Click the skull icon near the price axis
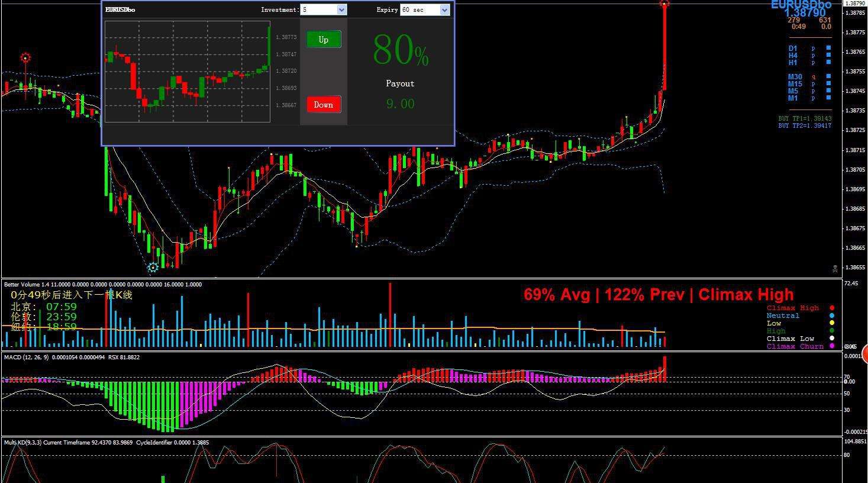This screenshot has height=483, width=868. click(x=835, y=269)
